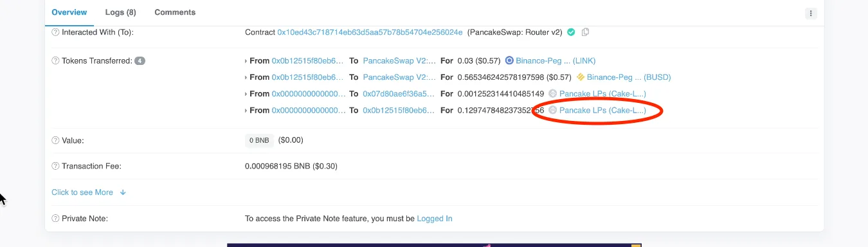Expand the transfer row for 0.129747848 Cake-LP
The width and height of the screenshot is (868, 247).
coord(246,111)
